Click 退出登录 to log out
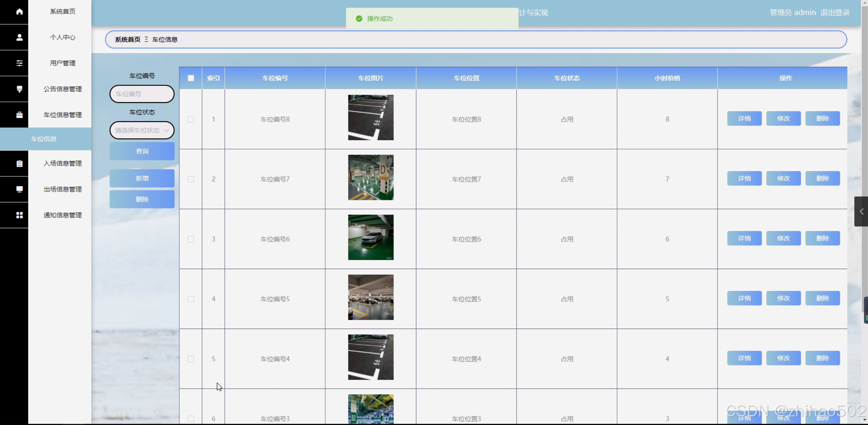The height and width of the screenshot is (425, 868). point(835,13)
